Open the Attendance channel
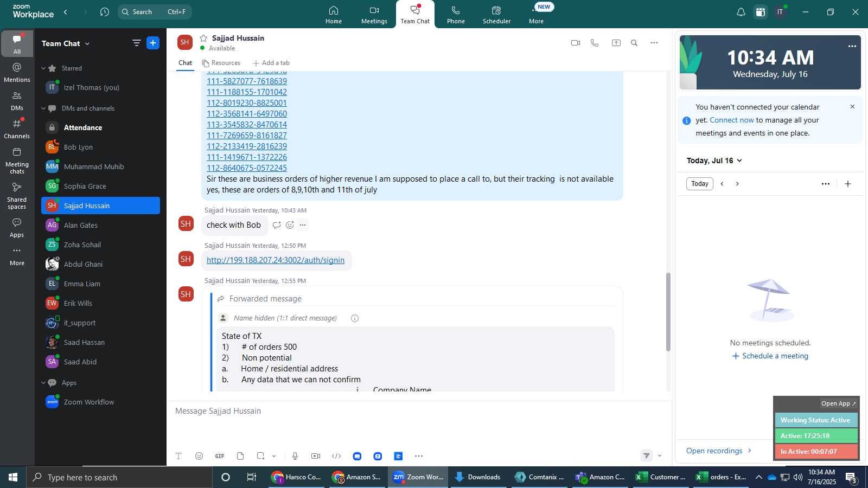Screen dimensions: 868x488 (100, 127)
